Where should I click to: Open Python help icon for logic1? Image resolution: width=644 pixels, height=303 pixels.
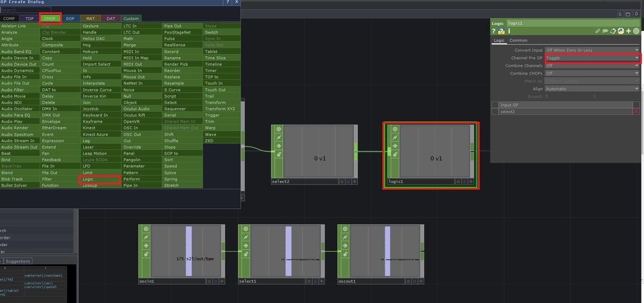[x=501, y=31]
